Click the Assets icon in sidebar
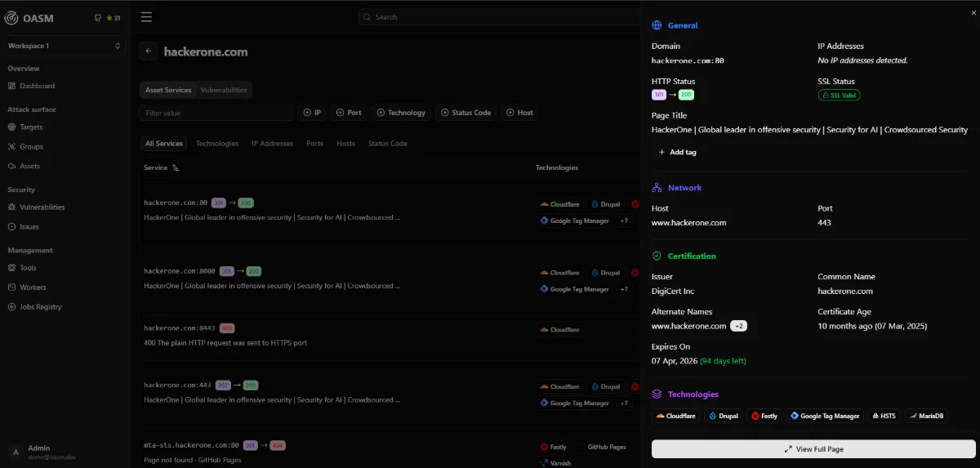Viewport: 980px width, 468px height. 11,166
